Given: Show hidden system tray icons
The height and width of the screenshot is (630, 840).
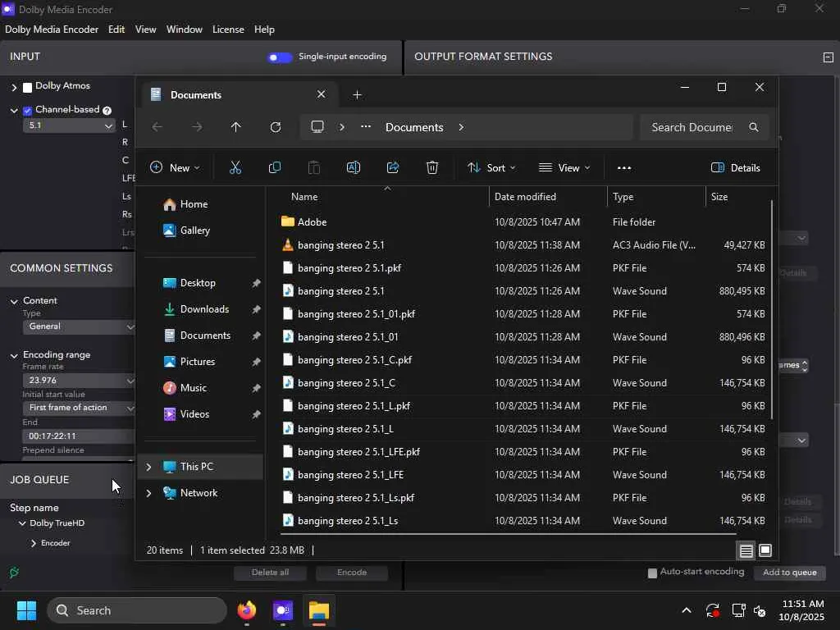Looking at the screenshot, I should 687,610.
